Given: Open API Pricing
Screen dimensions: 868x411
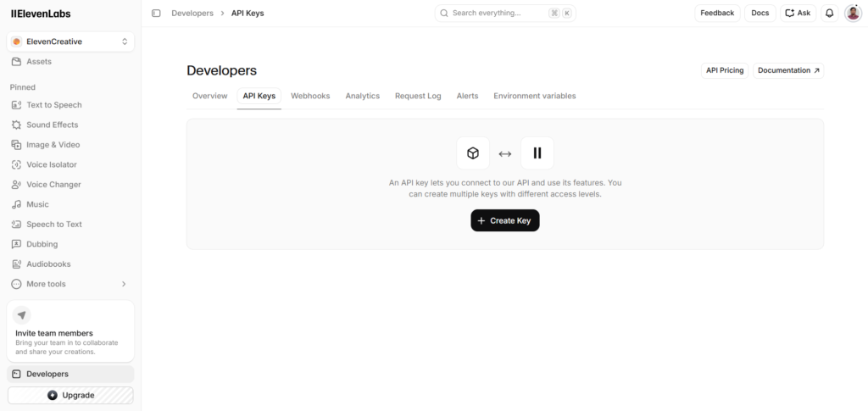Looking at the screenshot, I should (725, 71).
